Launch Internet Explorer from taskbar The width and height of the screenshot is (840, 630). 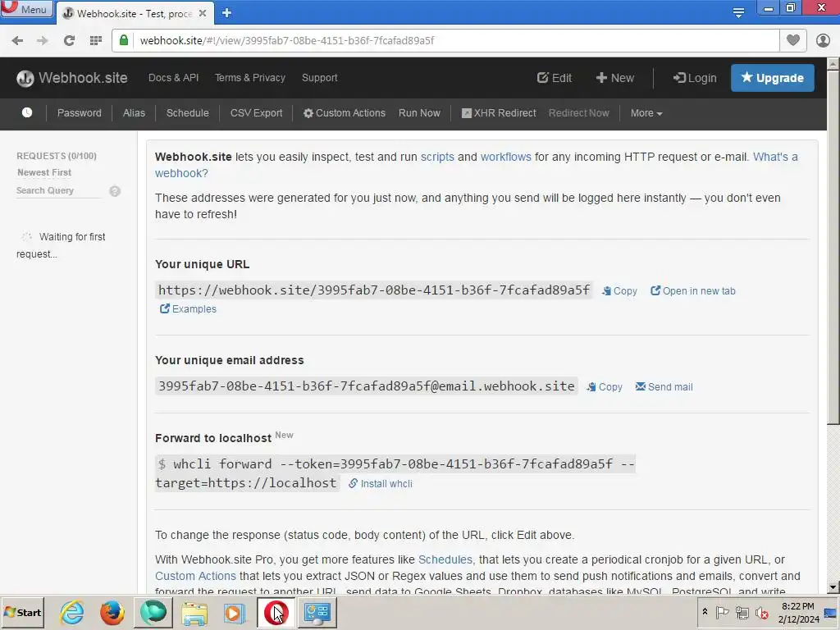point(72,612)
